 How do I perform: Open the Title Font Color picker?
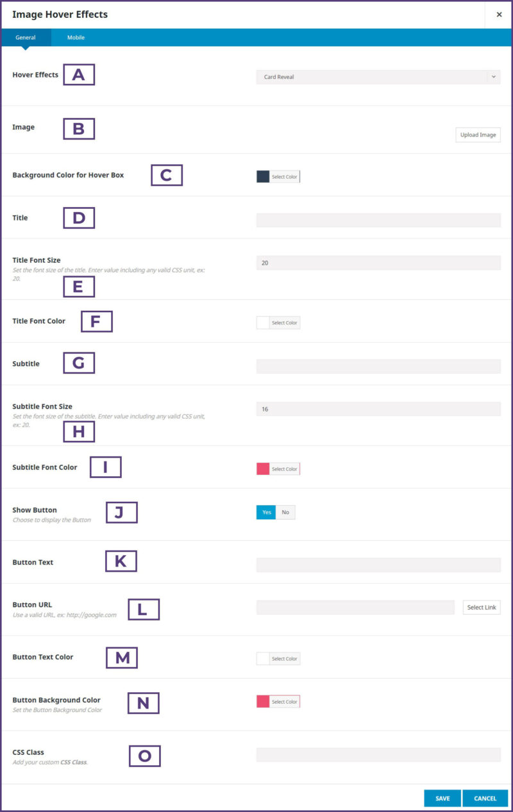click(x=283, y=322)
